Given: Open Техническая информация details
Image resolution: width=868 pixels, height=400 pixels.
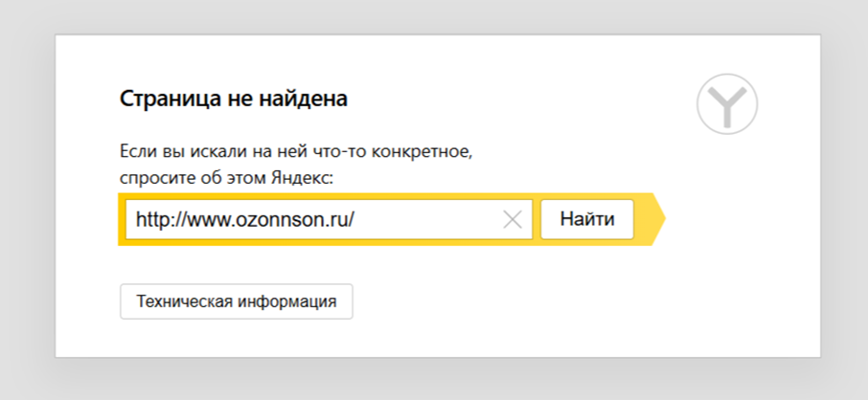Looking at the screenshot, I should [236, 301].
